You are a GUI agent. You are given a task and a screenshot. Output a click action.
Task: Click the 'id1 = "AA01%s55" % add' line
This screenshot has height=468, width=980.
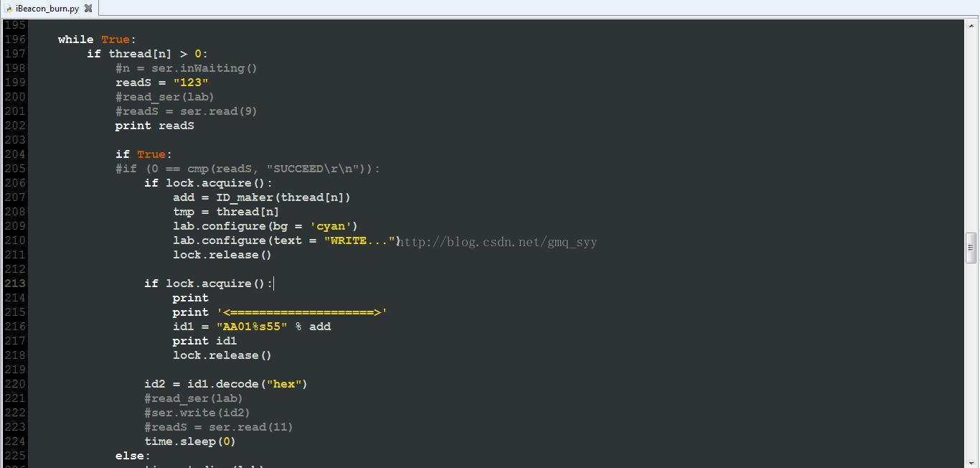252,327
